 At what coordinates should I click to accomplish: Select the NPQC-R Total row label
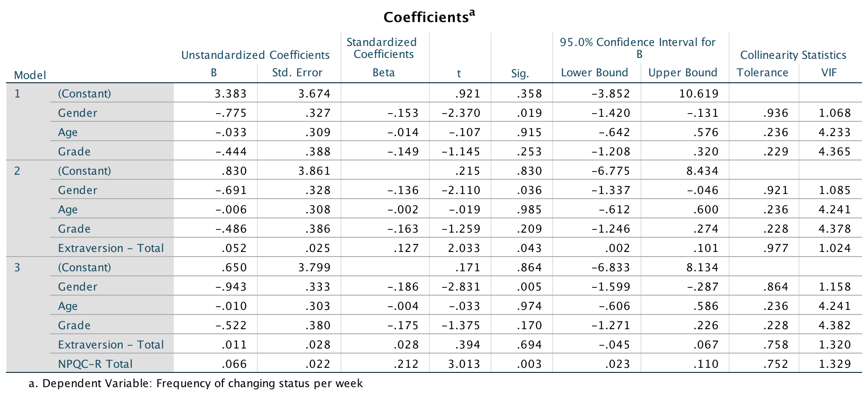[95, 364]
